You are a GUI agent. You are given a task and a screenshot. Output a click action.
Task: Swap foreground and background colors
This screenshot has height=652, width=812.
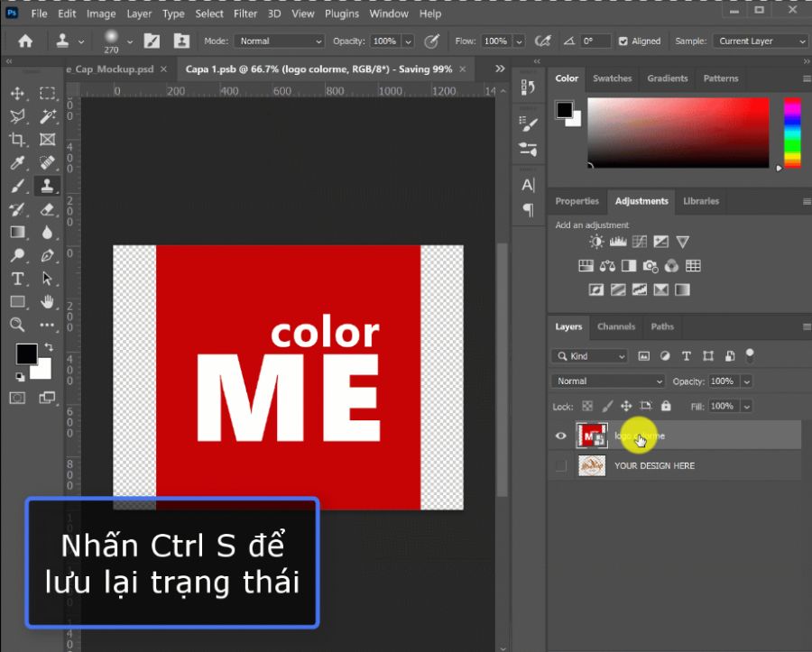49,346
